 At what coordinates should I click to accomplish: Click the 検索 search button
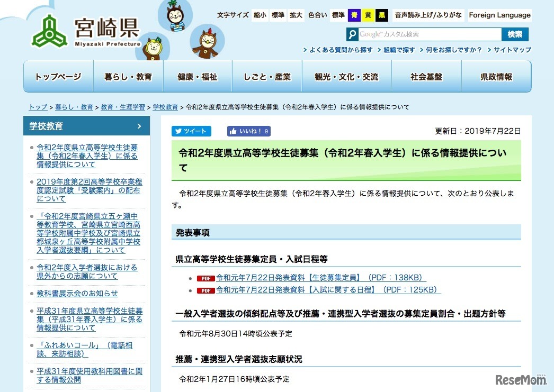coord(515,34)
